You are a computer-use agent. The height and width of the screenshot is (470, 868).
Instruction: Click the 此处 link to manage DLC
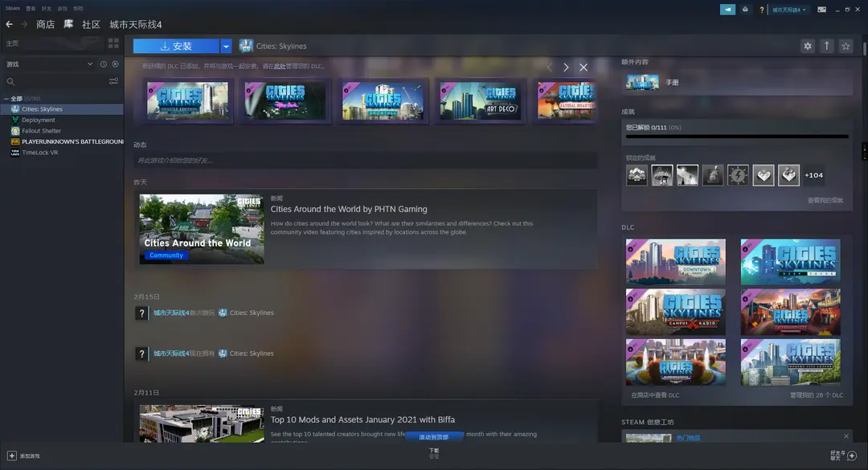point(280,67)
